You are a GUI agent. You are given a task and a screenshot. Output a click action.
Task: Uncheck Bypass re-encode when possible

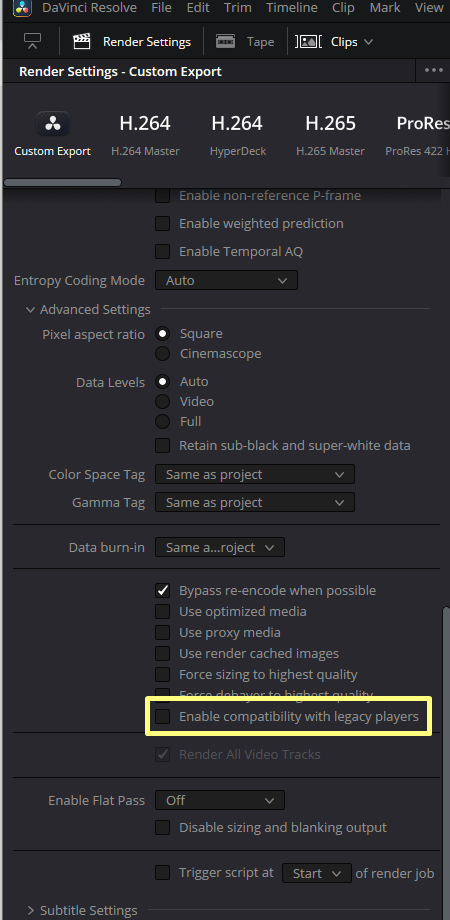pos(163,590)
